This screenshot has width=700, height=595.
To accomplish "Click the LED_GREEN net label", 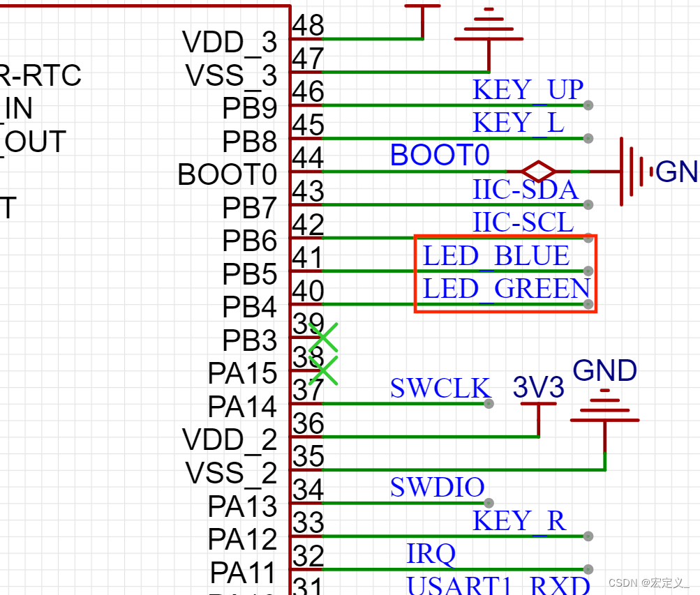I will click(505, 288).
